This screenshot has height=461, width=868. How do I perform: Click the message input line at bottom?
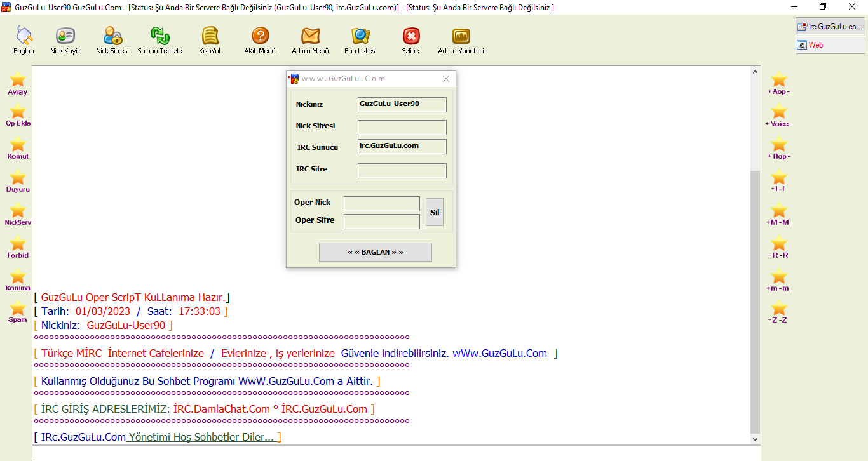(397, 453)
